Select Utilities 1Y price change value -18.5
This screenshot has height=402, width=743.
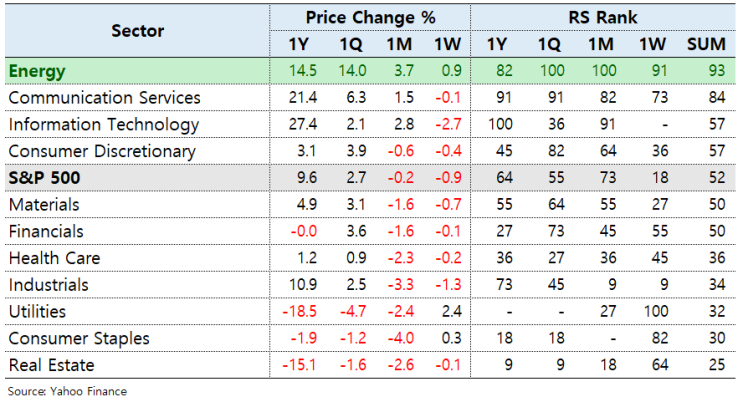[x=295, y=312]
